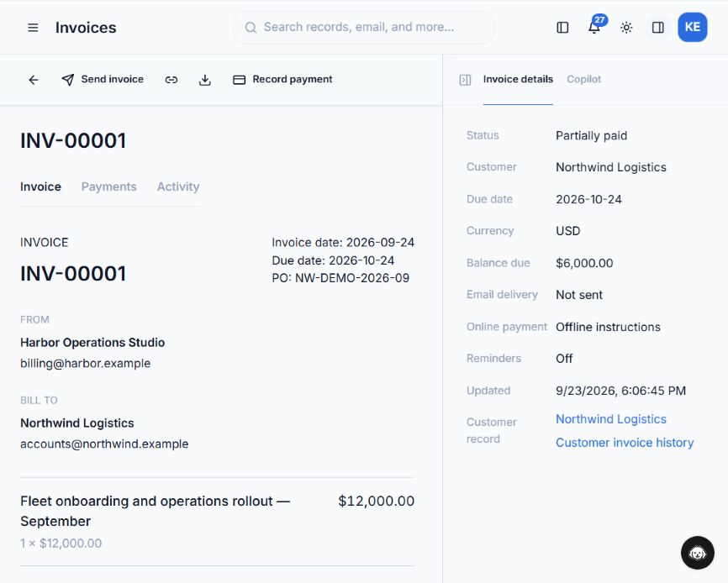This screenshot has width=728, height=583.
Task: Click accounts@northwind.example email text
Action: pos(104,444)
